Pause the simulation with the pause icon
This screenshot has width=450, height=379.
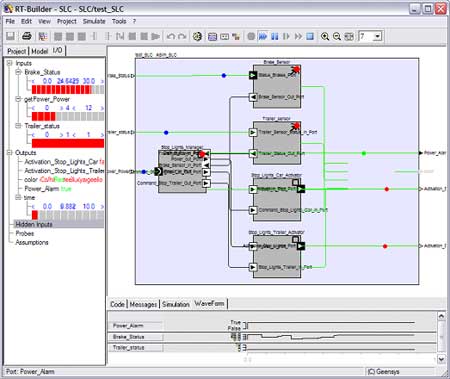pos(275,36)
